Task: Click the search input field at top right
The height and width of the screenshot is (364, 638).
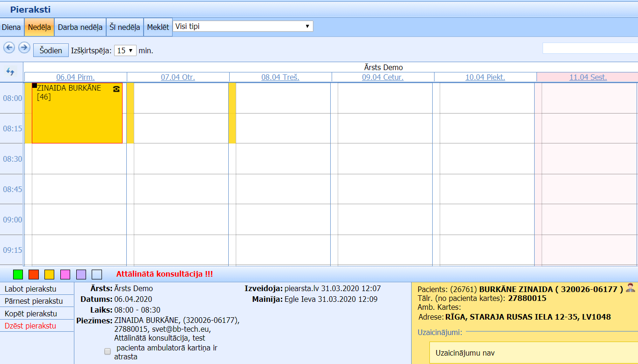Action: coord(589,48)
